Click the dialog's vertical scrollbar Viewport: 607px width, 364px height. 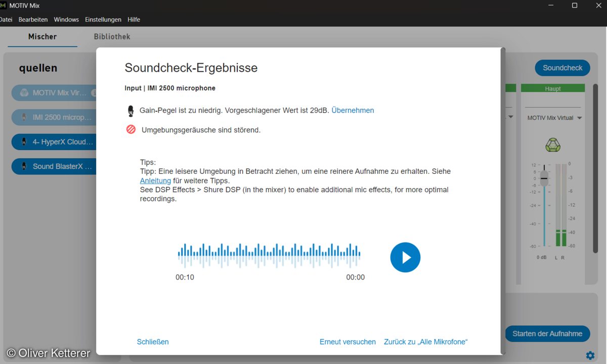[x=503, y=201]
